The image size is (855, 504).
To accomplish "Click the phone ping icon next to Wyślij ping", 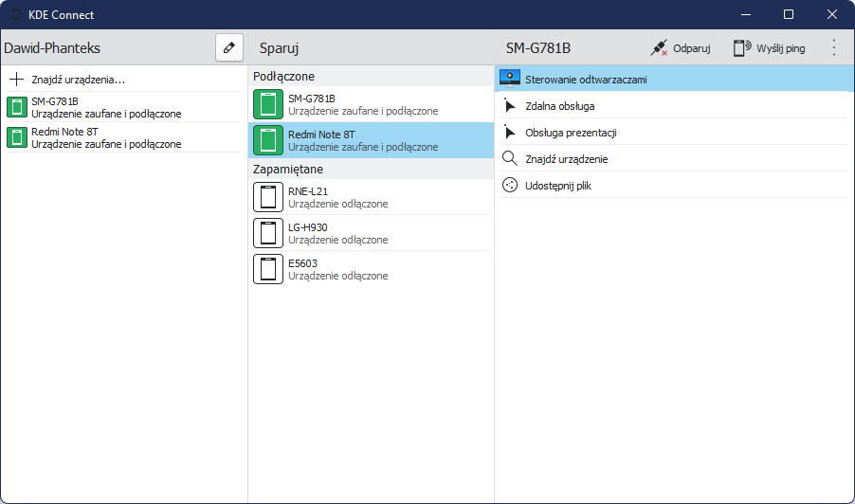I will point(741,48).
